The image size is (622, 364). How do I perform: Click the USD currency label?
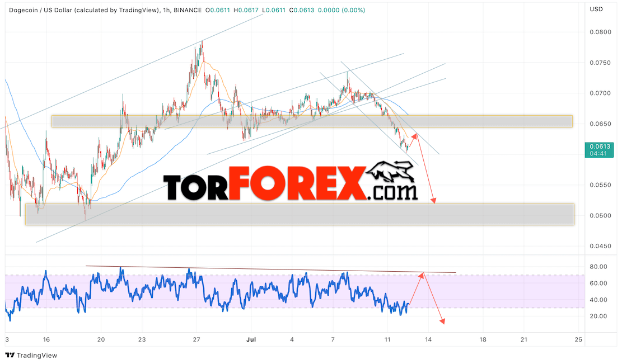[596, 9]
